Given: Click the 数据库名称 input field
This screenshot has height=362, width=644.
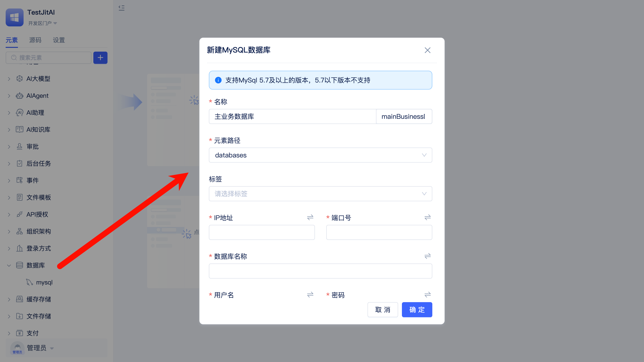Looking at the screenshot, I should click(x=320, y=271).
